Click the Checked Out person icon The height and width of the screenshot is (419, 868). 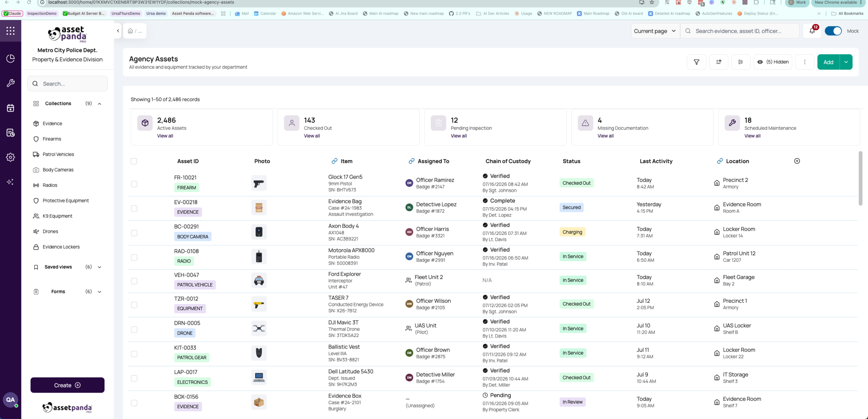click(x=292, y=123)
